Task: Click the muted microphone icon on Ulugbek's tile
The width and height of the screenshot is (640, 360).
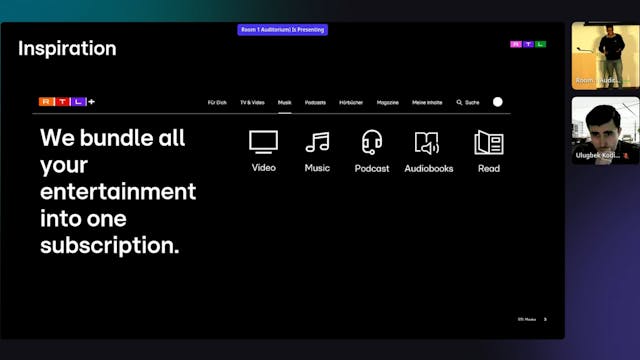Action: click(626, 156)
